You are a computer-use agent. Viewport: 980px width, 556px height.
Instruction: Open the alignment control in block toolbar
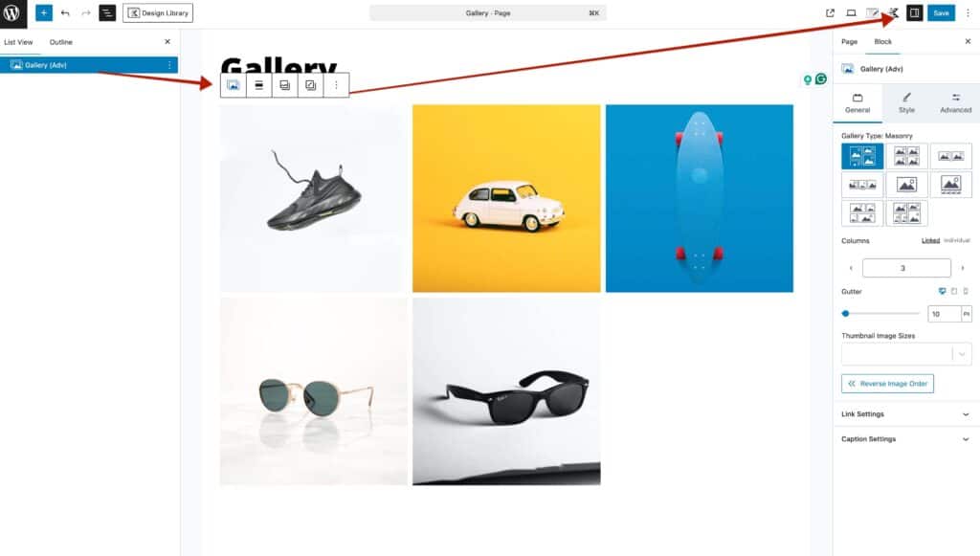coord(260,84)
